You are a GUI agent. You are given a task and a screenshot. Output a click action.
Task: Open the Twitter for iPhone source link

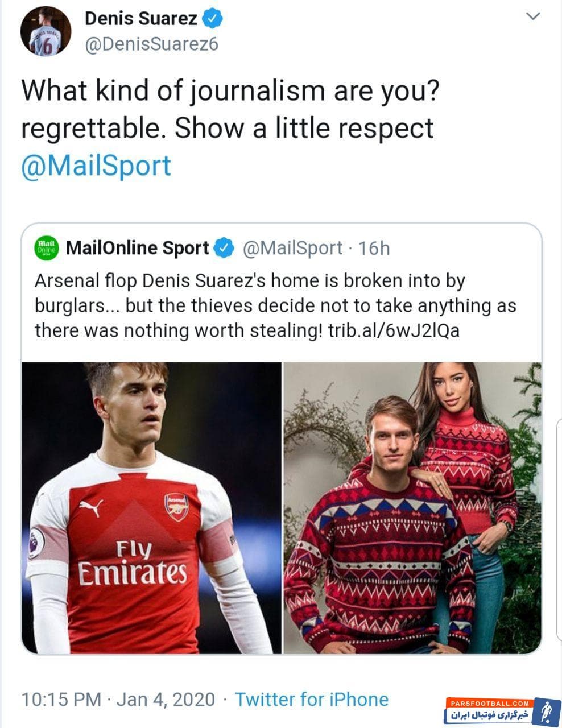click(x=312, y=699)
